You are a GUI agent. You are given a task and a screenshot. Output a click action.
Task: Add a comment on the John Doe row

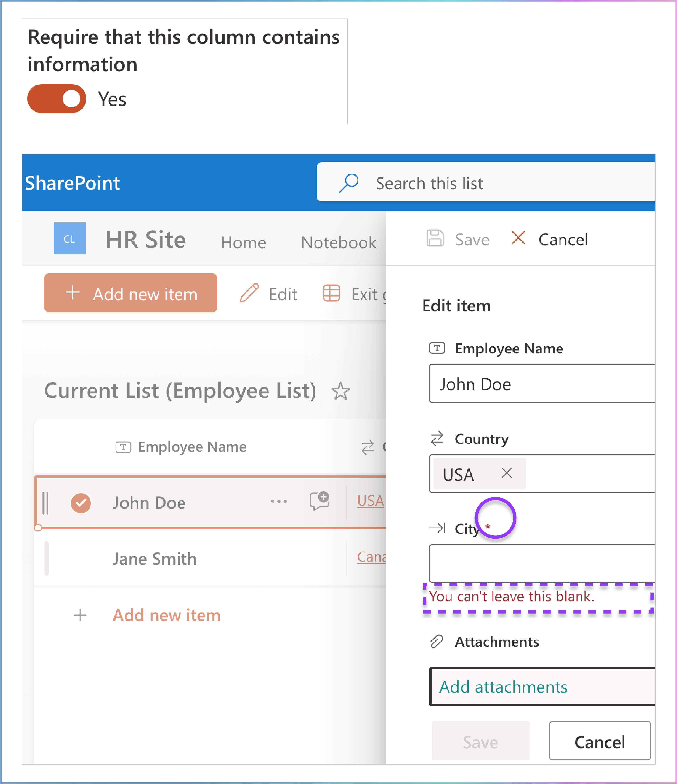pos(319,501)
